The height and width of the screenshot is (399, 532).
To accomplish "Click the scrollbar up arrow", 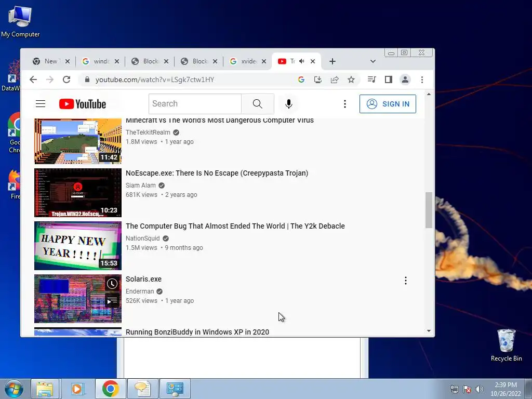I will click(x=429, y=94).
